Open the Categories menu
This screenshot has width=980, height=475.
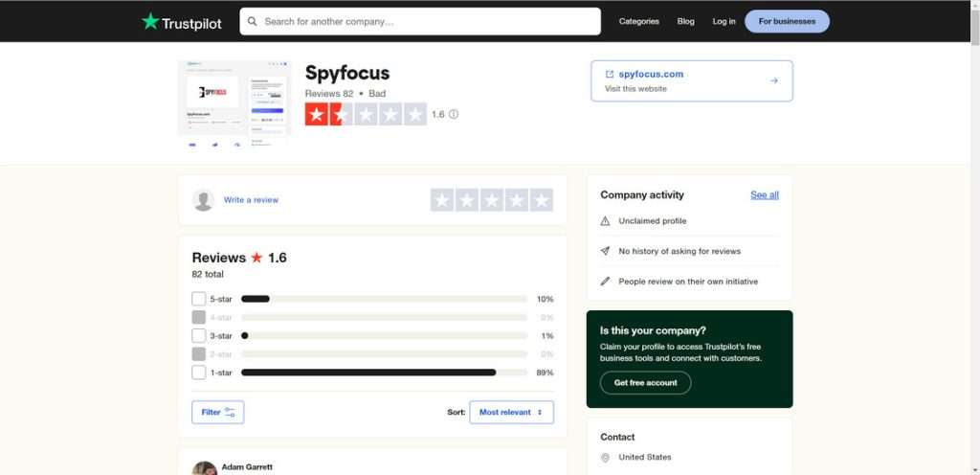pos(638,21)
